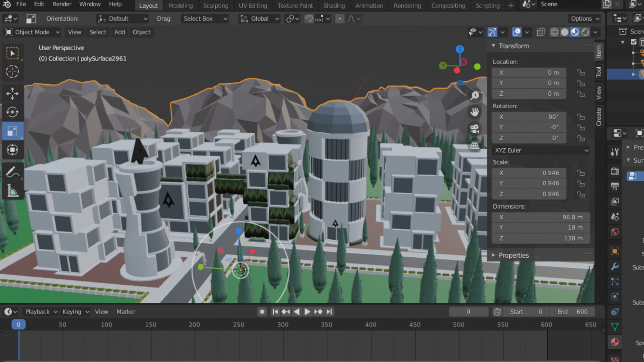Screen dimensions: 644x362
Task: Click the End frame field
Action: [x=572, y=312]
